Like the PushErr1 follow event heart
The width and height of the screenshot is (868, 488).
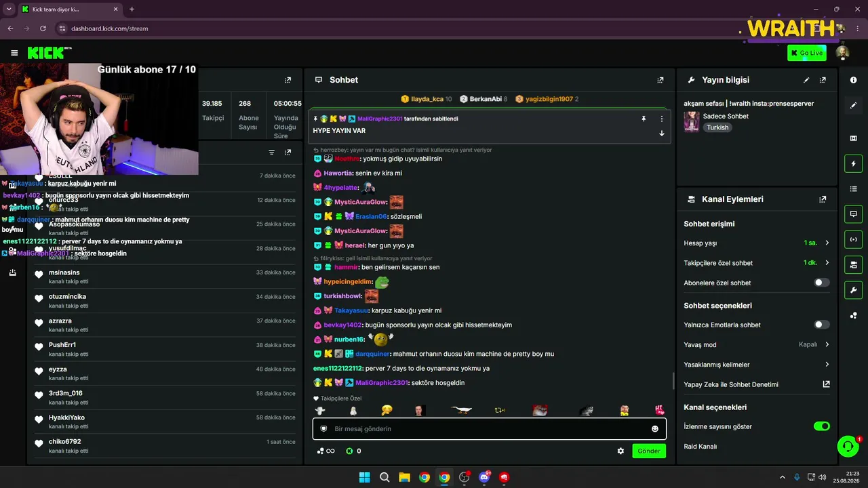pos(39,348)
